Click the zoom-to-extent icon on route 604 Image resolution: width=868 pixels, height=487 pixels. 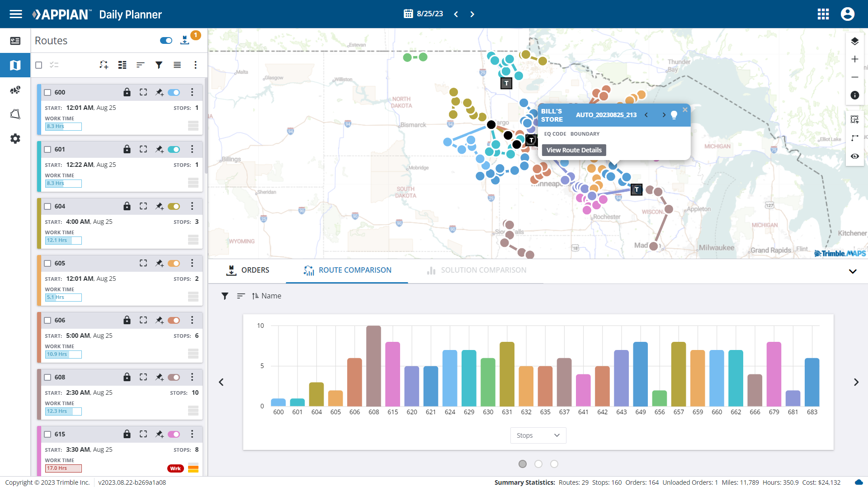click(x=143, y=206)
